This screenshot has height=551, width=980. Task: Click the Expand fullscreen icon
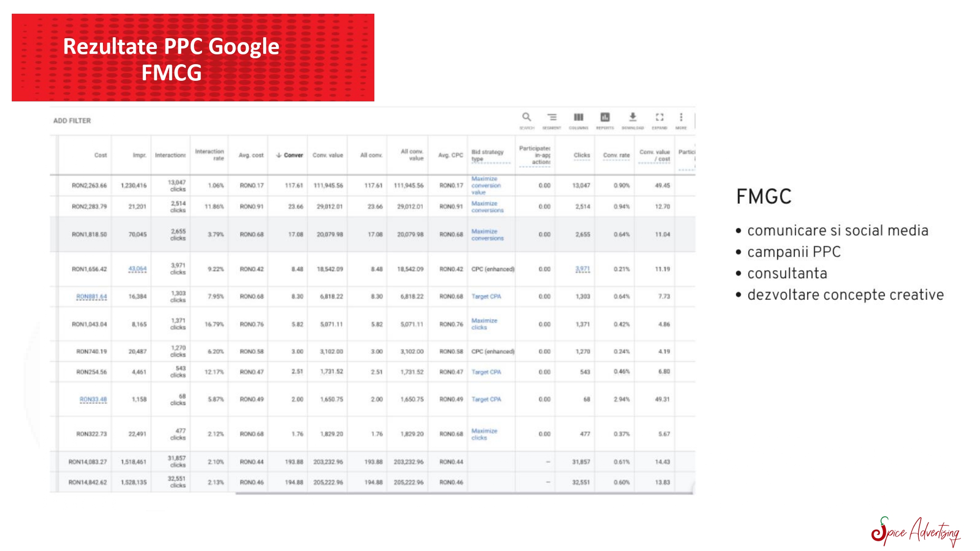click(660, 118)
